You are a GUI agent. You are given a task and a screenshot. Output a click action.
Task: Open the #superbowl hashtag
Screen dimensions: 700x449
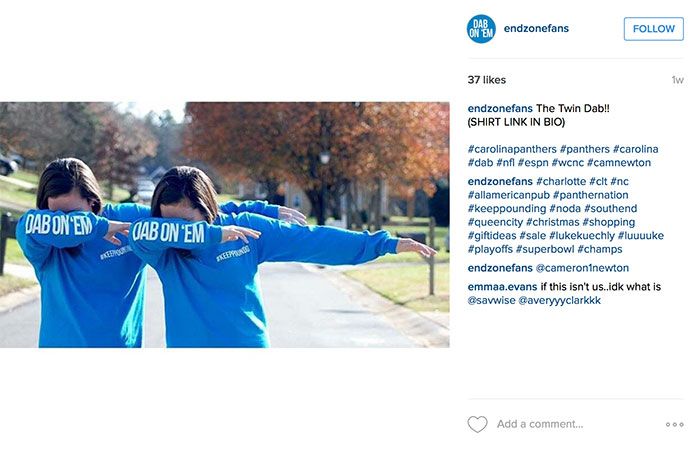(x=545, y=249)
